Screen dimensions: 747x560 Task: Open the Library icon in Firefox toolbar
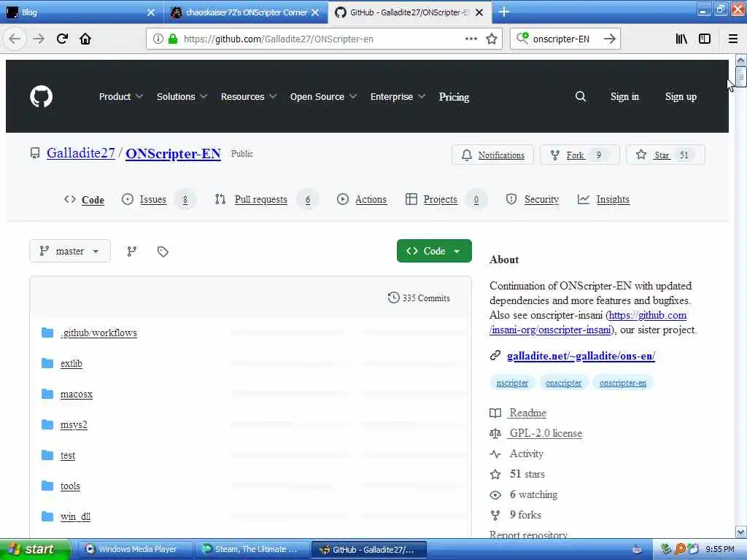click(681, 39)
